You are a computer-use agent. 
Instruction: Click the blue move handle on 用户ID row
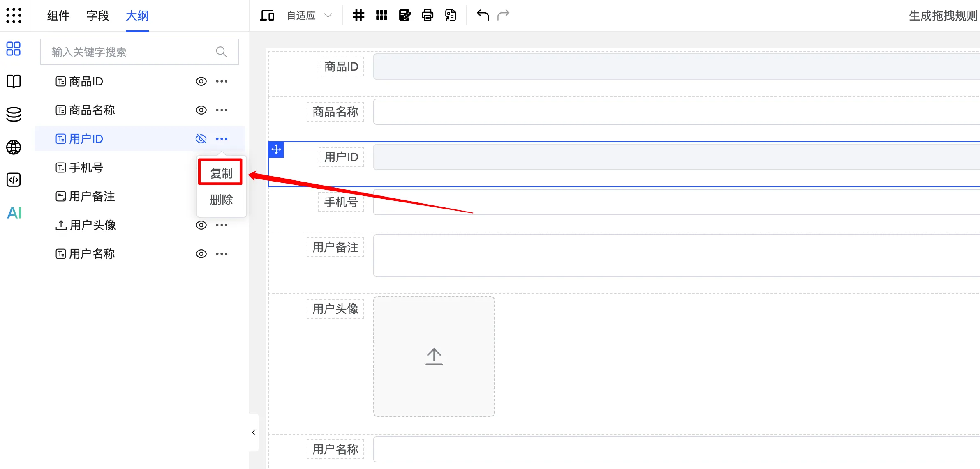tap(276, 149)
